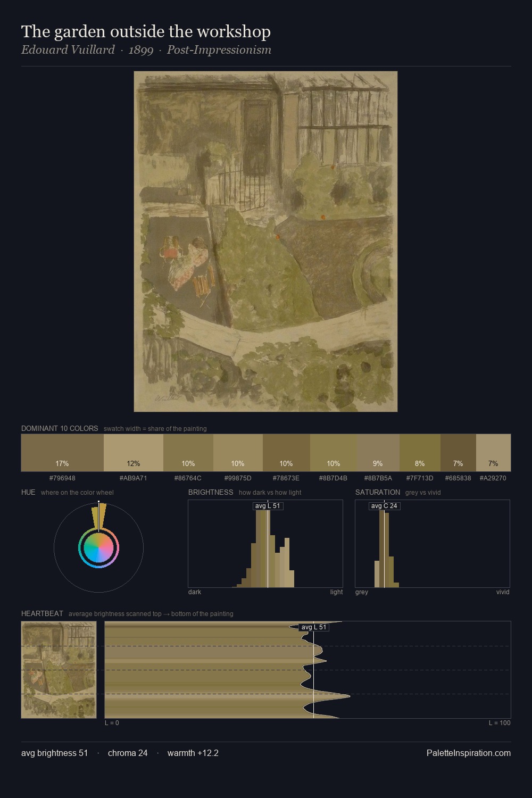Click the small heartbeat painting thumbnail
Viewport: 532px width, 798px height.
(59, 670)
